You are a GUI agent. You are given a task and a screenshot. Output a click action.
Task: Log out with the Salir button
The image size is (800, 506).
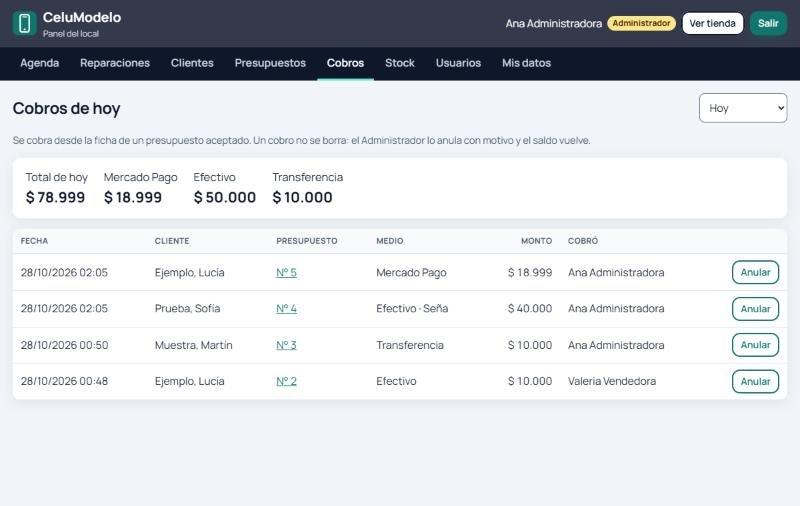click(768, 23)
